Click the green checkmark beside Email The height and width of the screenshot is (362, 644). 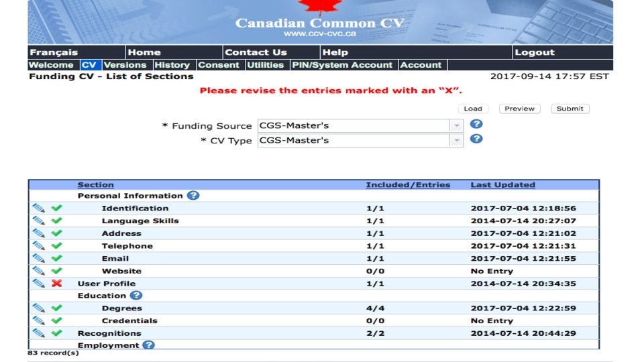pyautogui.click(x=56, y=258)
